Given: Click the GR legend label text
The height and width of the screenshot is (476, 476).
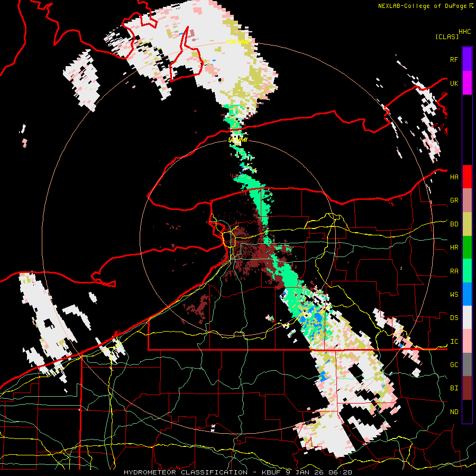Looking at the screenshot, I should coord(454,200).
